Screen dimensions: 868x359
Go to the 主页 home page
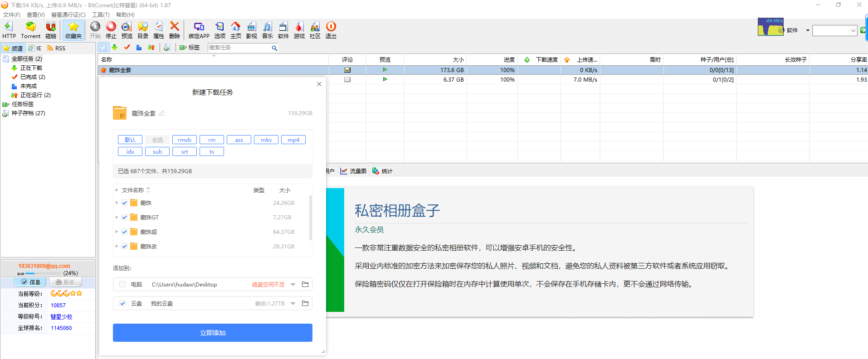tap(236, 30)
